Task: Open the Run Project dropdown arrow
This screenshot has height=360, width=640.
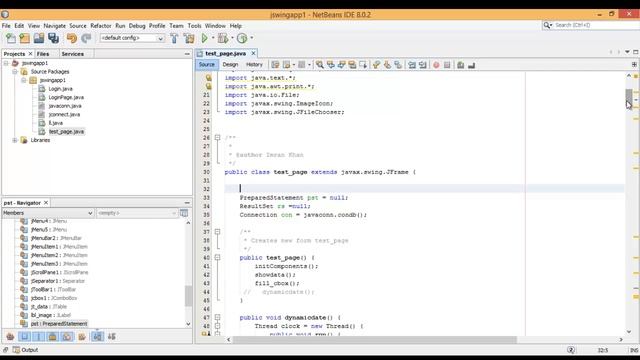Action: click(213, 38)
